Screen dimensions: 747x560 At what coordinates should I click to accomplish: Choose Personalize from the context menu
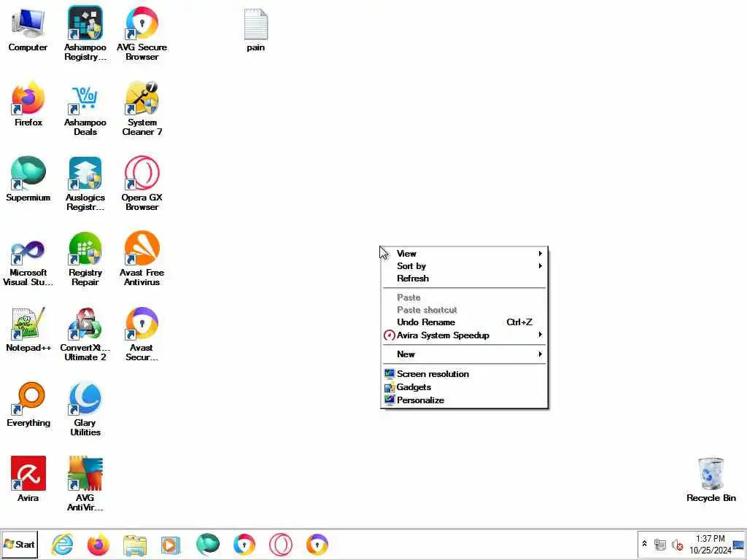[465, 400]
